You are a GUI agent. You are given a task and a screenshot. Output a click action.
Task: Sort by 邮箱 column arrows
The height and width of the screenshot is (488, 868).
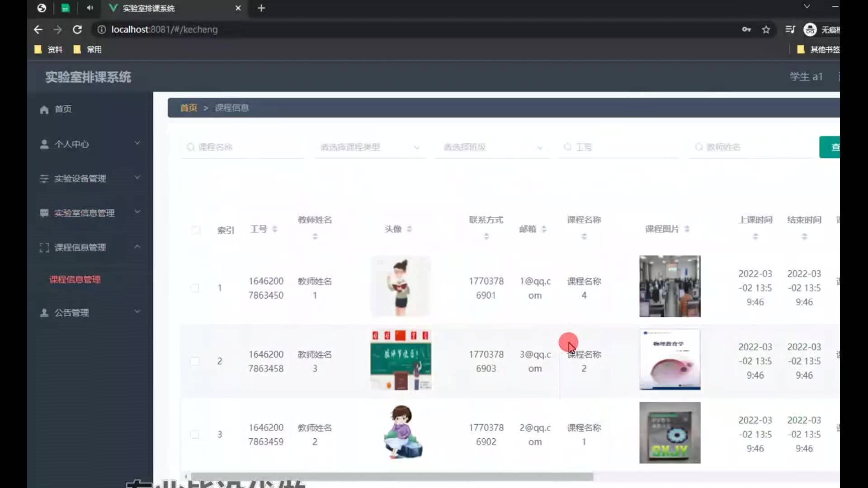[x=544, y=229]
